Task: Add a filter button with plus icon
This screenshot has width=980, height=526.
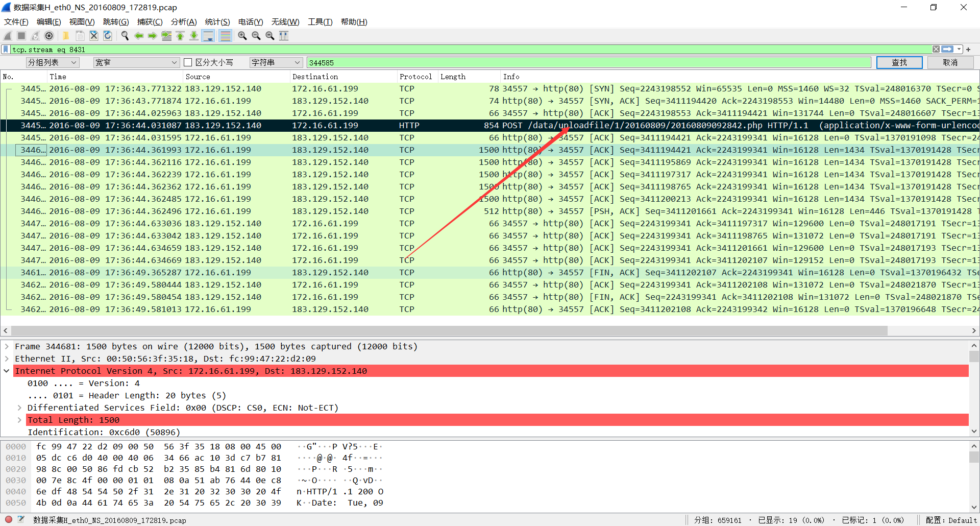Action: click(x=968, y=50)
